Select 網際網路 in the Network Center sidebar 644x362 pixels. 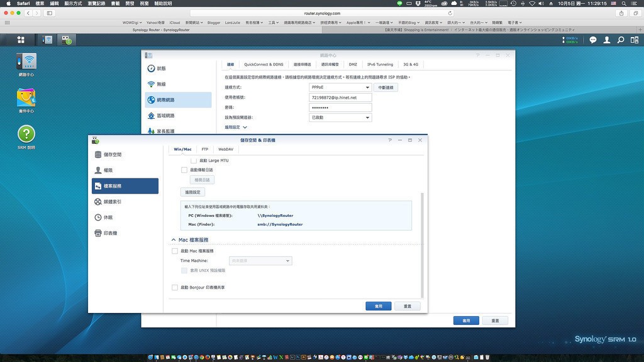178,100
